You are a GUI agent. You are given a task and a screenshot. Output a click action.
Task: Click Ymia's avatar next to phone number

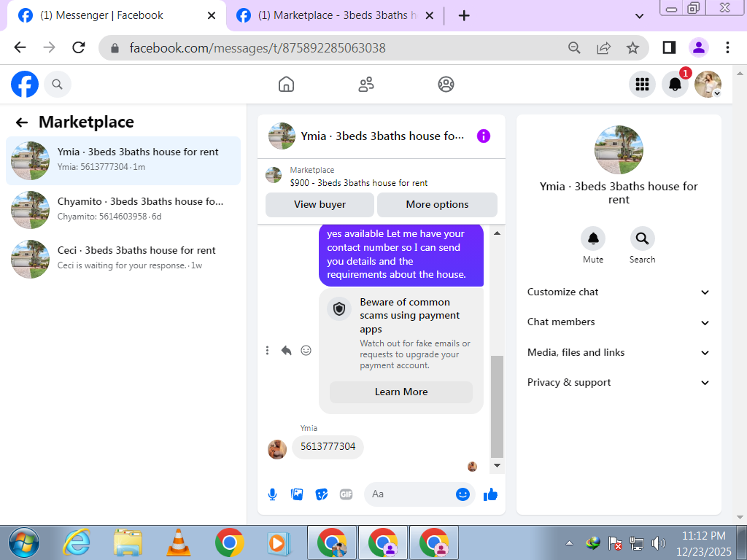coord(277,449)
